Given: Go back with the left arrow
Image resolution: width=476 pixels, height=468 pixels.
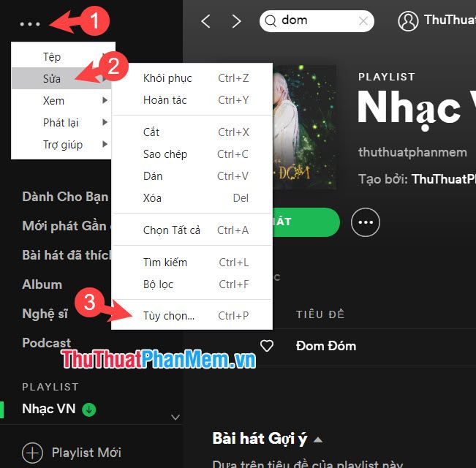Looking at the screenshot, I should pyautogui.click(x=205, y=21).
